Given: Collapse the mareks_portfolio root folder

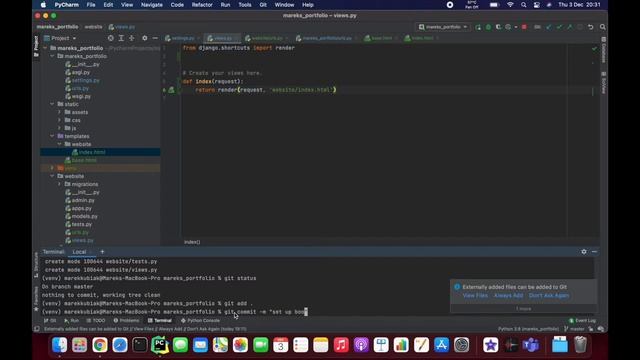Looking at the screenshot, I should point(45,48).
